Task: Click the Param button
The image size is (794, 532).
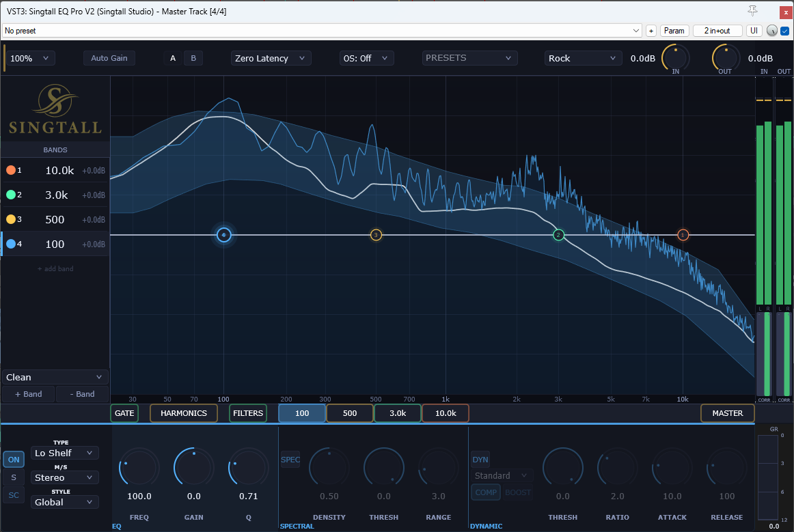Action: pyautogui.click(x=674, y=31)
